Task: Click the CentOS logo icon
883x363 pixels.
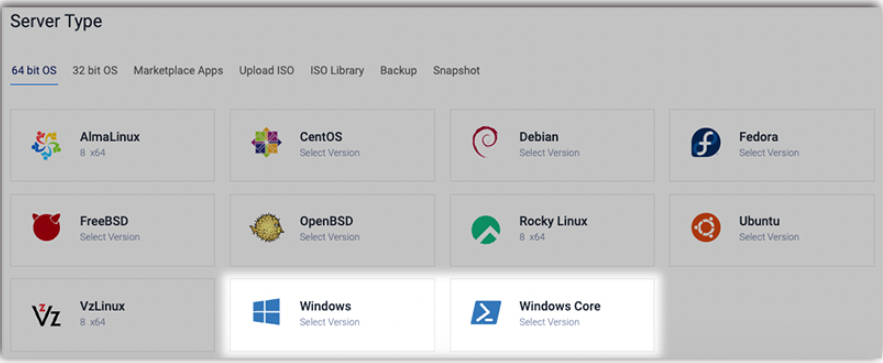Action: [x=266, y=143]
